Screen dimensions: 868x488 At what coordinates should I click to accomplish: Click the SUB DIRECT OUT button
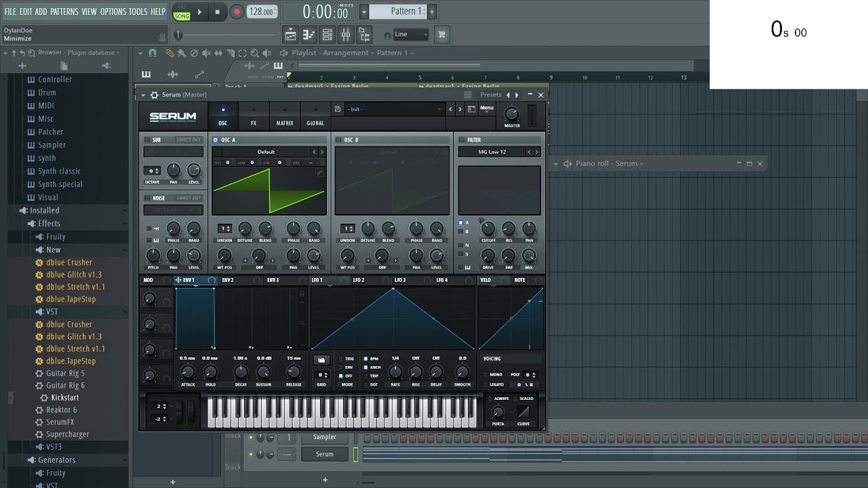[189, 140]
